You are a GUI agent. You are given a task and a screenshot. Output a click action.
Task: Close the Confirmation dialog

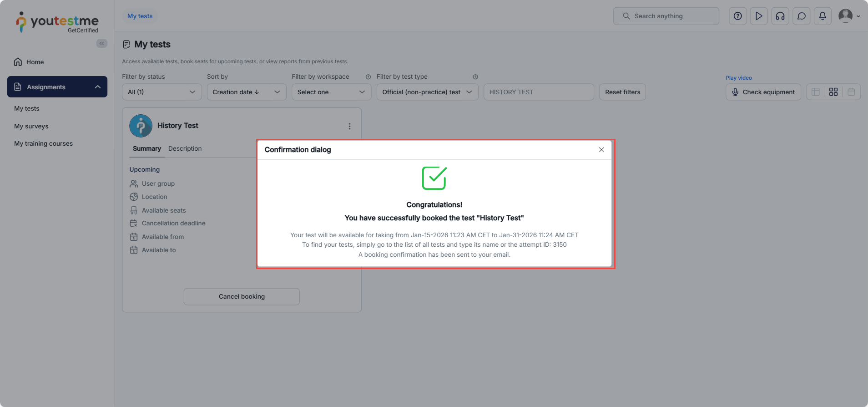pos(601,150)
